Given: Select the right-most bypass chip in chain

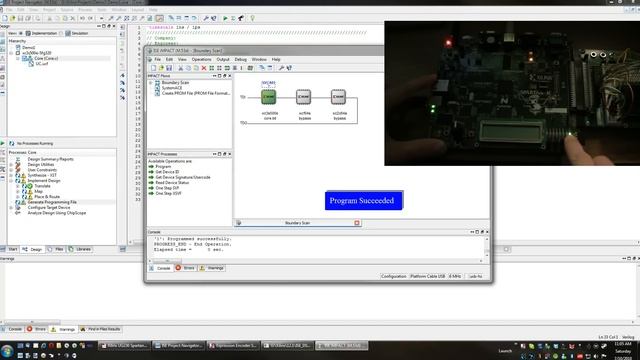Looking at the screenshot, I should click(338, 97).
